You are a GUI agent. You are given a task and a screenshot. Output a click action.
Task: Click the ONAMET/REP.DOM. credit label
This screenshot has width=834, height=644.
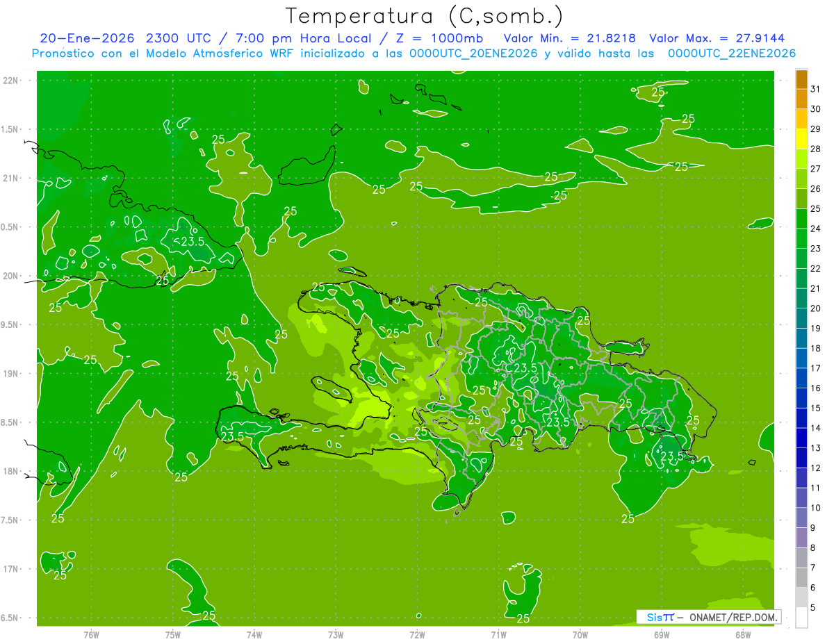tap(734, 617)
